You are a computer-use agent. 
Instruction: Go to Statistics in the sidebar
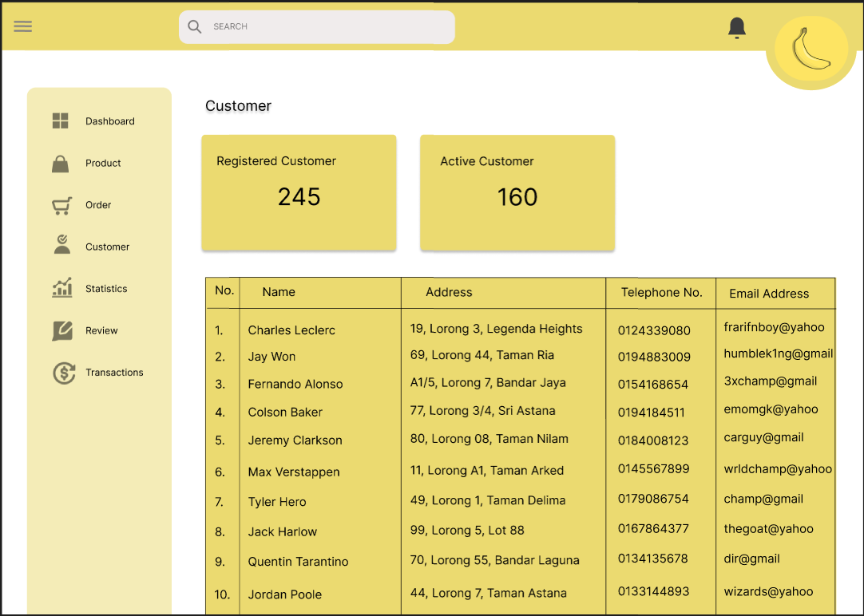pyautogui.click(x=106, y=289)
